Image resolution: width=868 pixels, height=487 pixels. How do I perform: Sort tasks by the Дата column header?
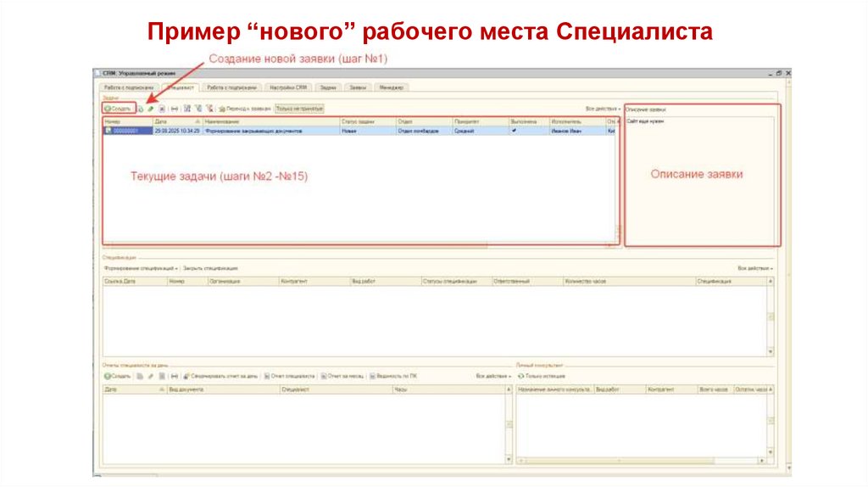[x=177, y=121]
